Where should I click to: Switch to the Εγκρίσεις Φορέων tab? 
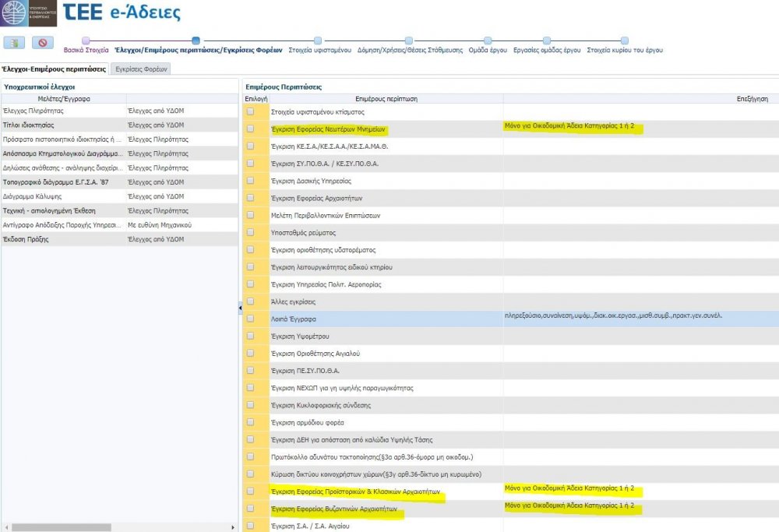(141, 69)
